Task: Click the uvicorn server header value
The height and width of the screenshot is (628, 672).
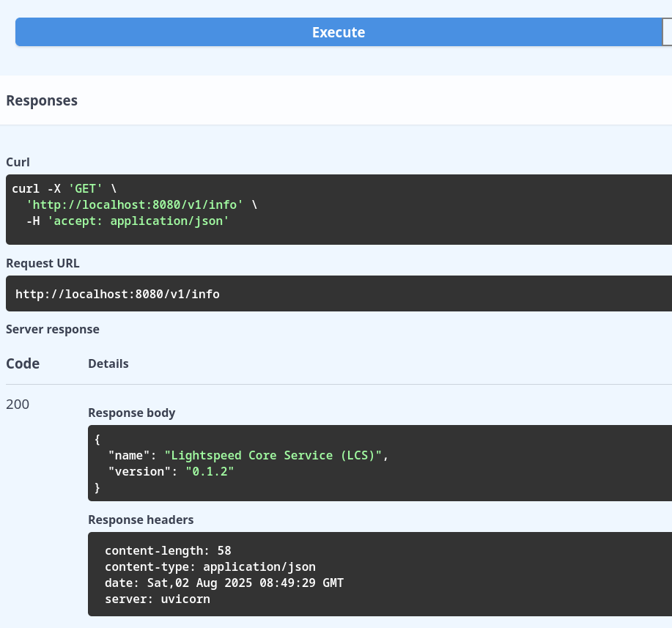Action: tap(185, 599)
